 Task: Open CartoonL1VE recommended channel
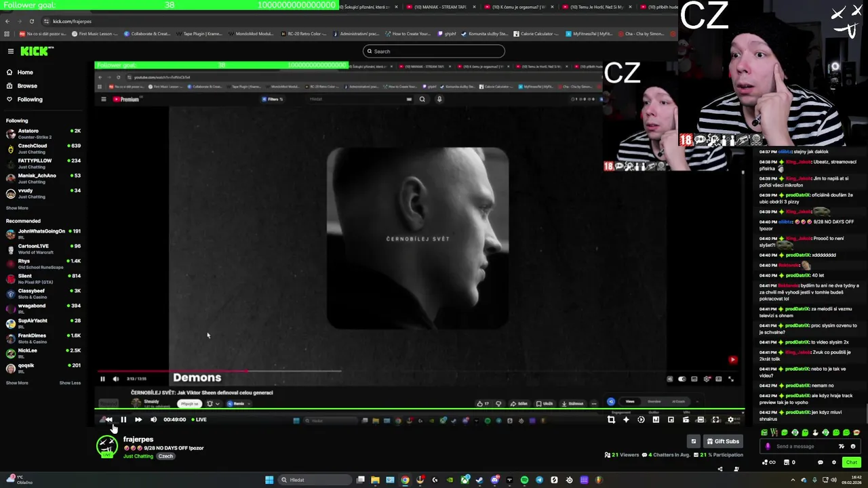coord(43,248)
